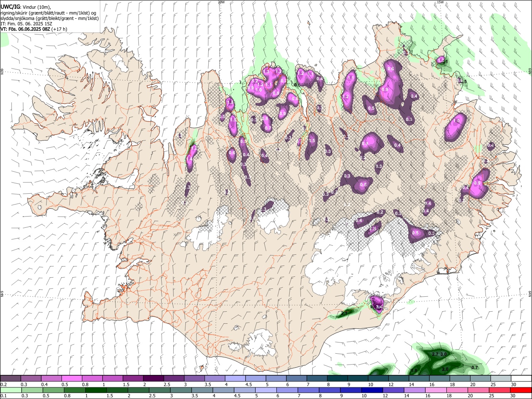Pick the slate blue 6 snow legend swatch
532x399 pixels.
click(296, 378)
